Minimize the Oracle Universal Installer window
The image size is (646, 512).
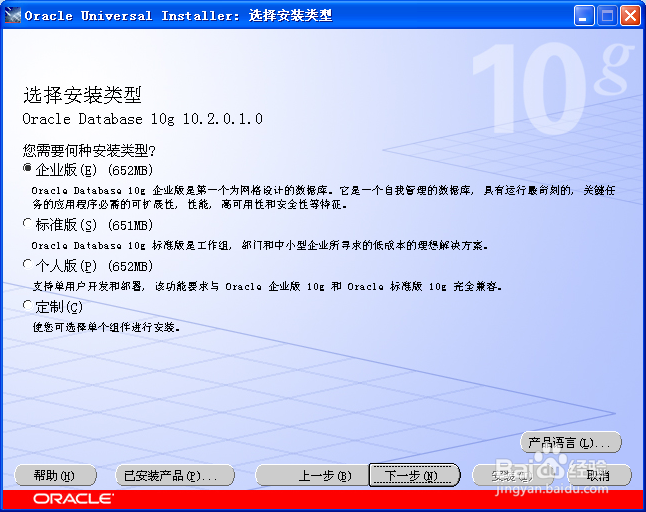584,16
